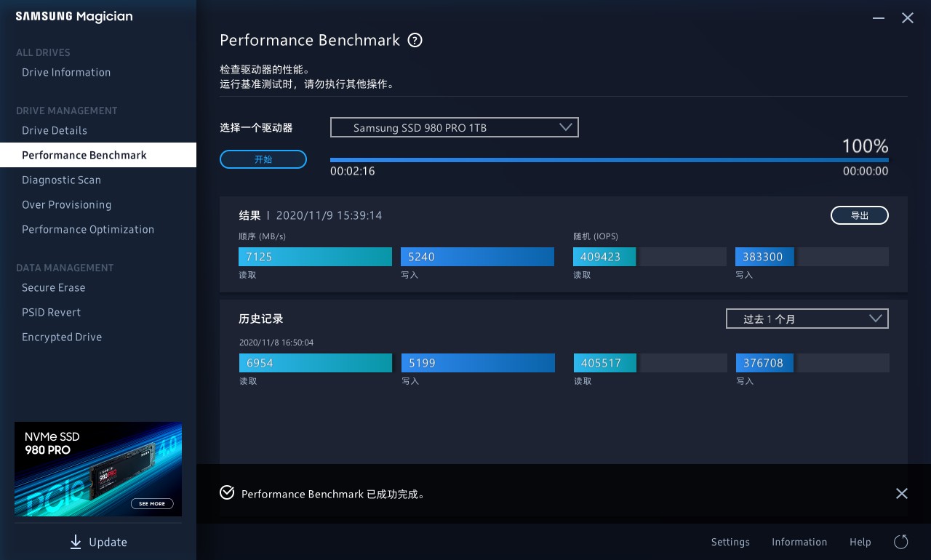Click the 历史记录 heading
931x560 pixels.
[261, 319]
